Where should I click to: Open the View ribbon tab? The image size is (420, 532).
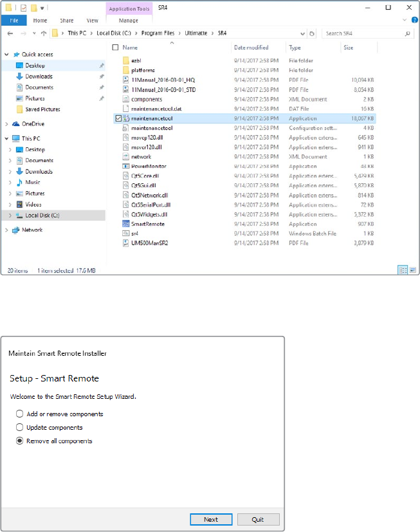point(92,21)
